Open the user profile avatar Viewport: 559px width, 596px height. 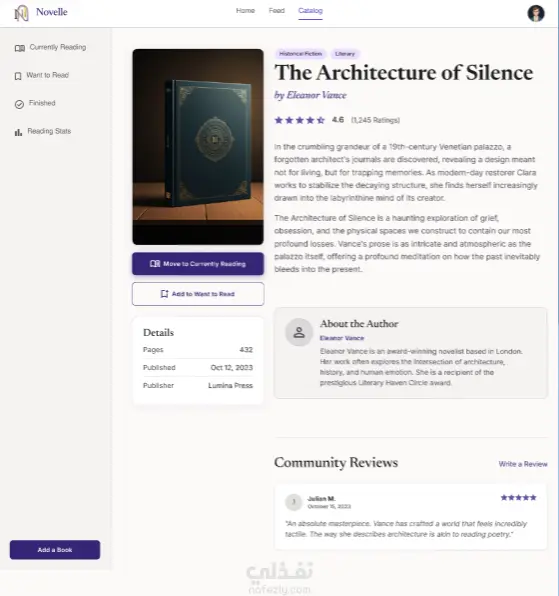pyautogui.click(x=536, y=13)
